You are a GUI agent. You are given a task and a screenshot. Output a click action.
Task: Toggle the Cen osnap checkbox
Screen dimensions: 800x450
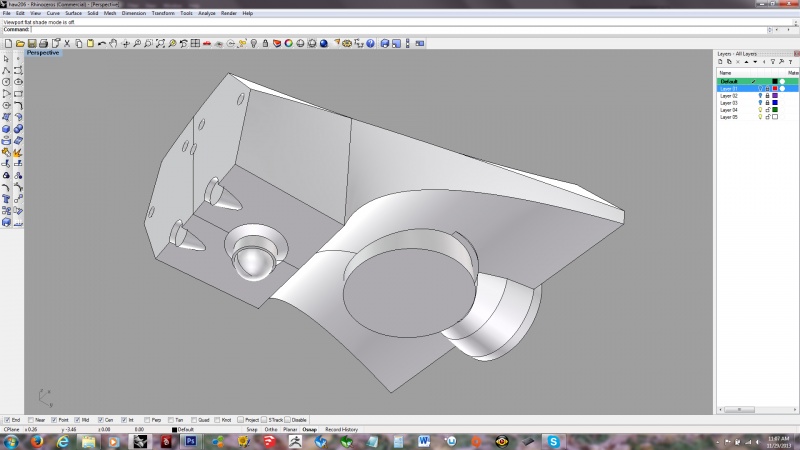coord(101,420)
